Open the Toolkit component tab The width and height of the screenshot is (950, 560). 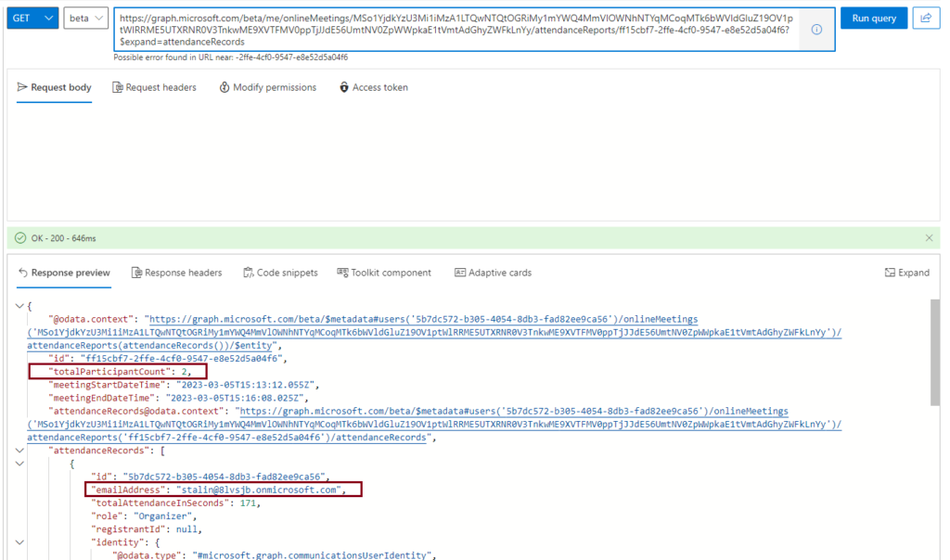point(384,273)
